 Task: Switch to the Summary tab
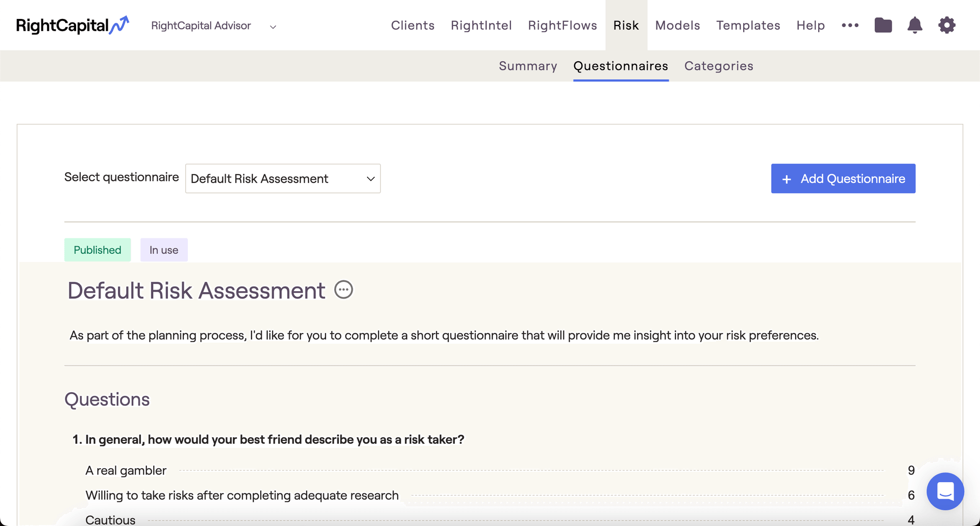pos(528,66)
